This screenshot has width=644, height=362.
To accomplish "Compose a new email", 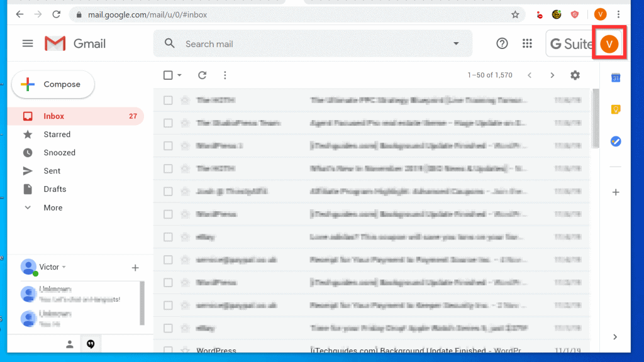I will coord(53,84).
